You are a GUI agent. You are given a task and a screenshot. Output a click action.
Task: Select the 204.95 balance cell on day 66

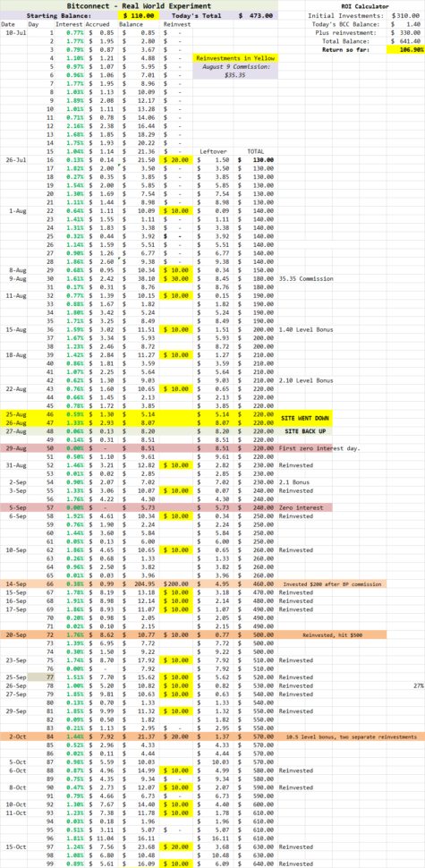tap(140, 584)
